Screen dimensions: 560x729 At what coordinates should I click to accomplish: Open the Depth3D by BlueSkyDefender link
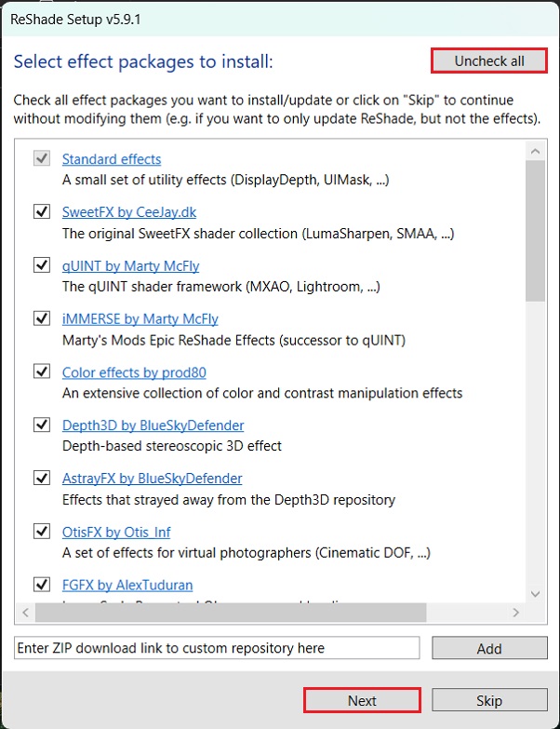(x=153, y=425)
